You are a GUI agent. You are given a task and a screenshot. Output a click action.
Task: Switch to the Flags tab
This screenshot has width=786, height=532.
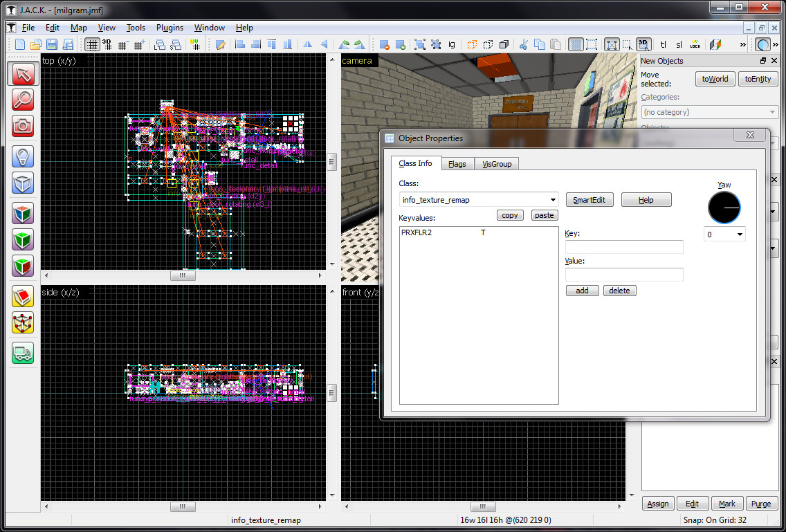pyautogui.click(x=457, y=164)
